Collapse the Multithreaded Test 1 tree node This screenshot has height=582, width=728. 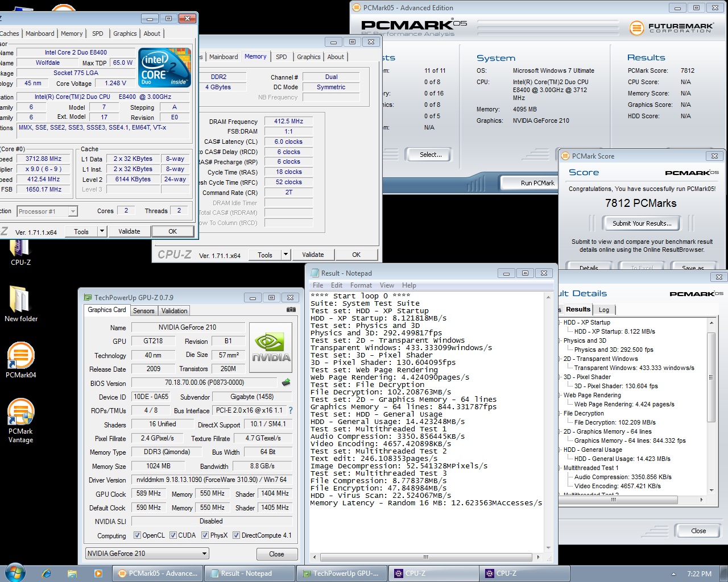pyautogui.click(x=560, y=468)
